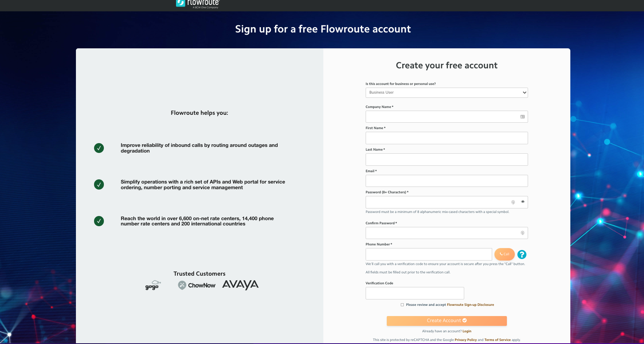Screen dimensions: 644x344
Task: Click the green checkmark beside rate centers benefit
Action: point(99,221)
